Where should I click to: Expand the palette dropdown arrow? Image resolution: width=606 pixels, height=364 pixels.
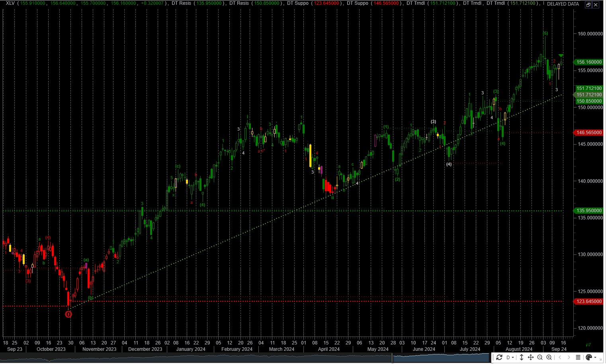[595, 357]
